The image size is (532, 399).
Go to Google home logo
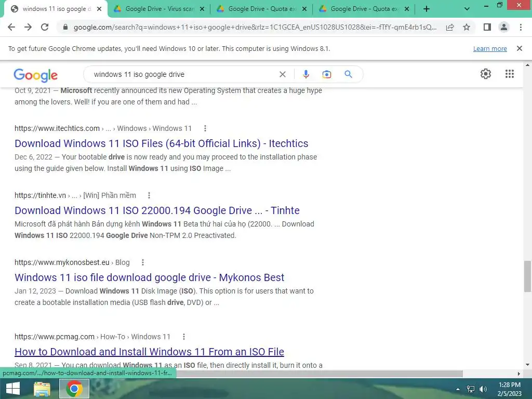(36, 75)
